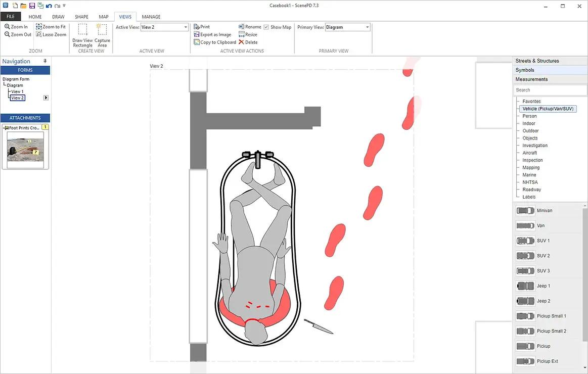588x374 pixels.
Task: Toggle the Show Map checkbox
Action: [x=266, y=27]
